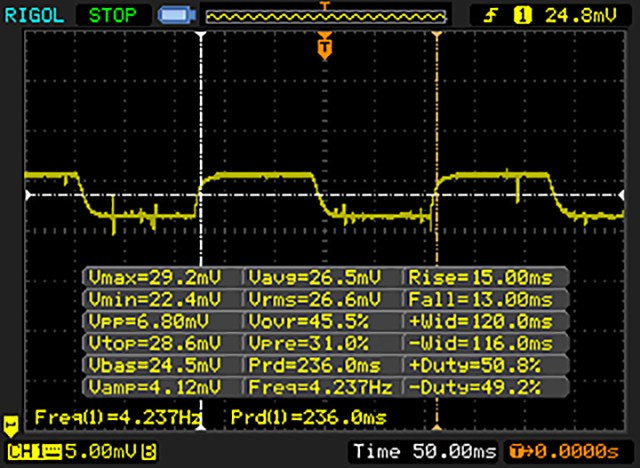Click the Time 50.00ms timebase readout
The image size is (640, 468).
[x=424, y=452]
